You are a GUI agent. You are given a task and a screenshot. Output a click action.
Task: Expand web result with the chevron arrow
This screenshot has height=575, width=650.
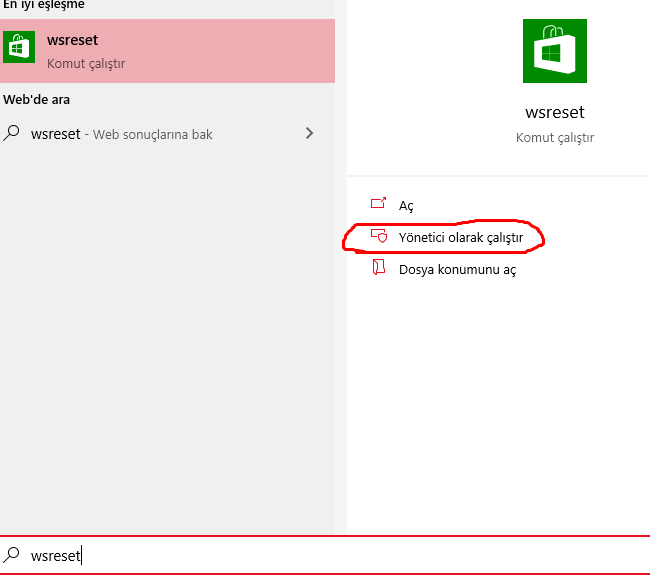[x=310, y=133]
